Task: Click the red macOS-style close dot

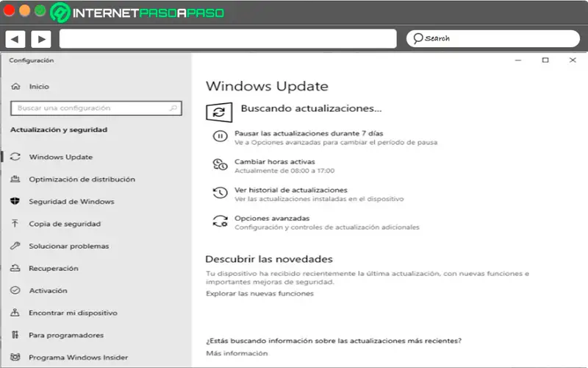Action: pyautogui.click(x=9, y=10)
